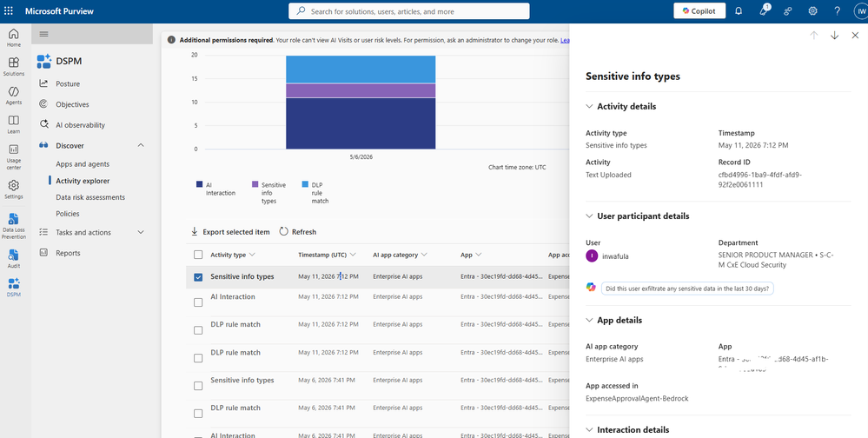Ask if user exfiltrated sensitive data
The image size is (868, 438).
click(x=687, y=289)
